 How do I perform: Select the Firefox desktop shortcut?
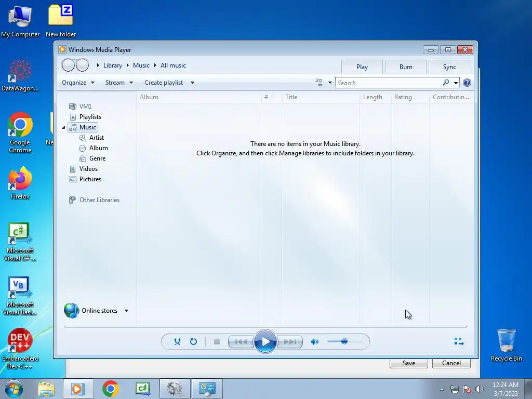[20, 183]
